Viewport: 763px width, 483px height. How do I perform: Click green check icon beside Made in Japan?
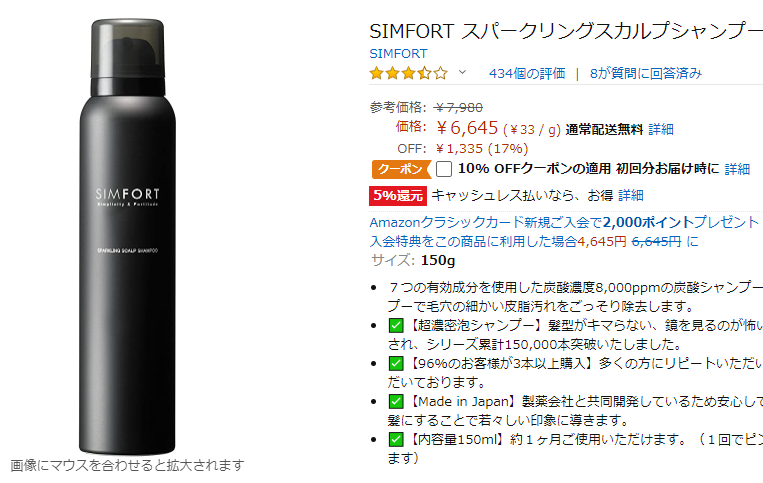pos(396,401)
